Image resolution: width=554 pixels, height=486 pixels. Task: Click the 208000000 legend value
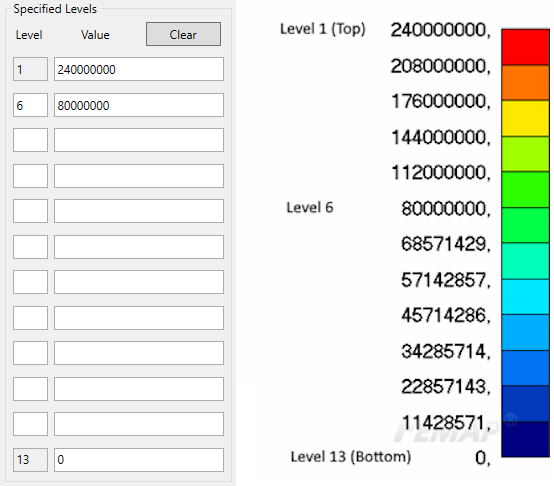[x=441, y=66]
